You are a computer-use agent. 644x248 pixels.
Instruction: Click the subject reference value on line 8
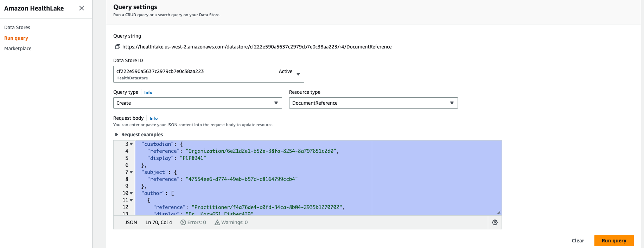pyautogui.click(x=242, y=179)
